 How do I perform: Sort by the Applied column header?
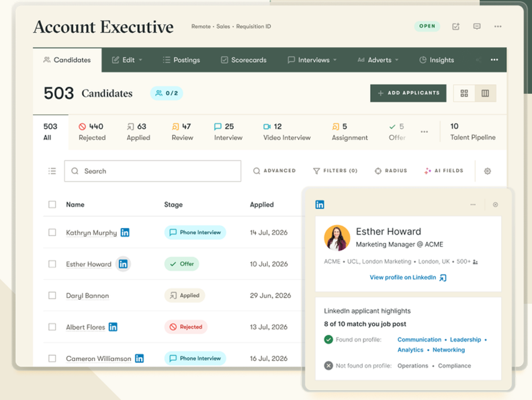click(x=261, y=204)
